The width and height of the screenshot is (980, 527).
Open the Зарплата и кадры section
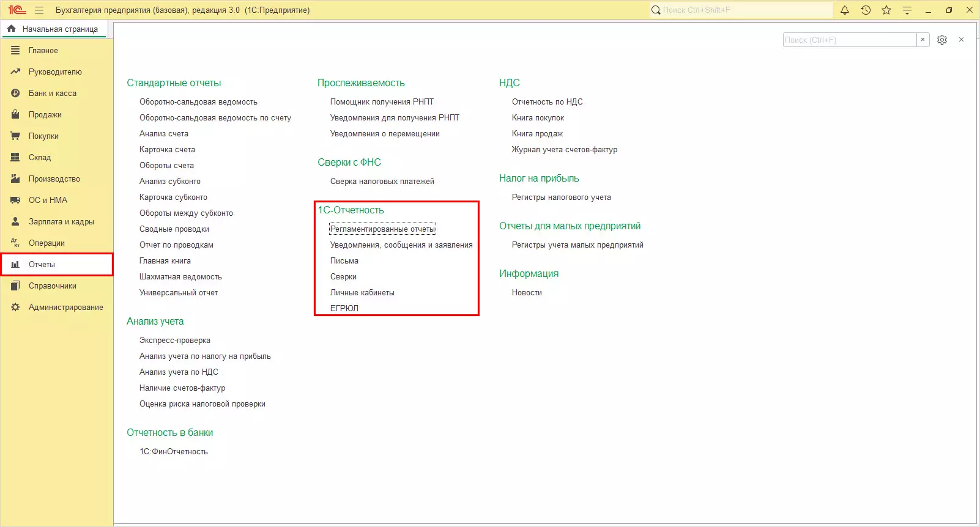click(57, 221)
